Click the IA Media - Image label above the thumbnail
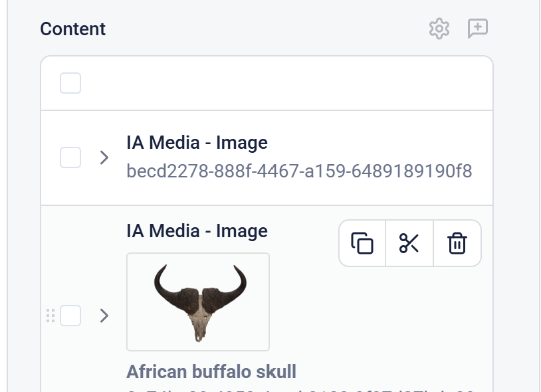The image size is (541, 392). click(x=197, y=231)
